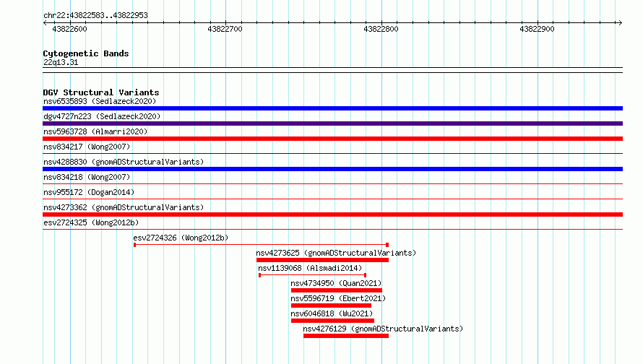Click ruler position 43822700
Viewport: 643px width, 364px height.
(225, 29)
